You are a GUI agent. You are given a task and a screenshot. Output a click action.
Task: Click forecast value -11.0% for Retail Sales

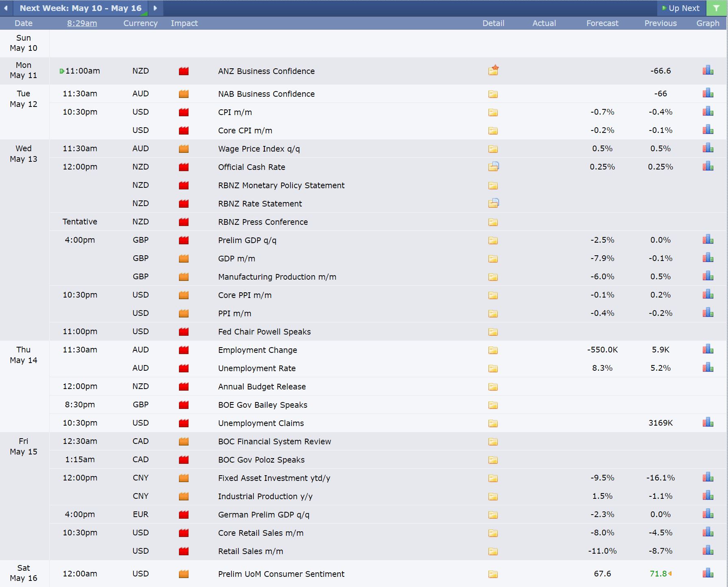tap(602, 551)
